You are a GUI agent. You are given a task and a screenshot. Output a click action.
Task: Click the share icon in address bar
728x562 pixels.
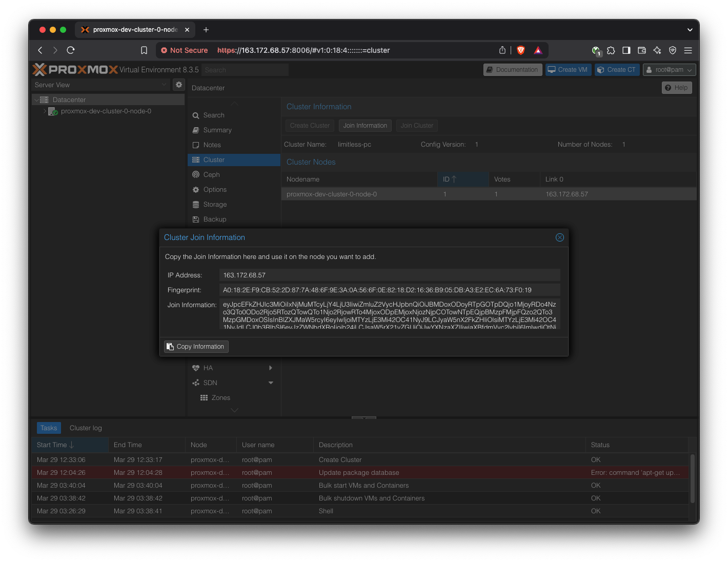pos(502,50)
